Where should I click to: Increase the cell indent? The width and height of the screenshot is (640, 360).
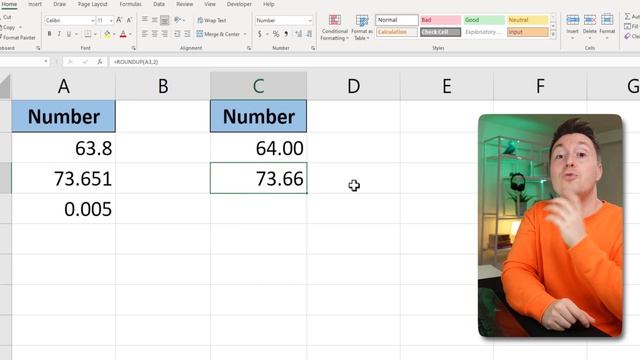[187, 34]
